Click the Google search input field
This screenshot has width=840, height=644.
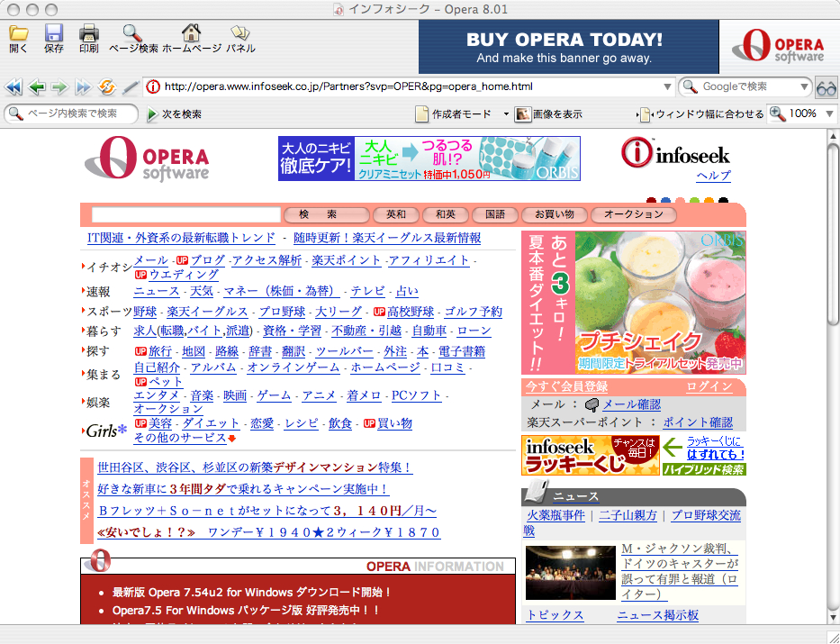coord(745,86)
